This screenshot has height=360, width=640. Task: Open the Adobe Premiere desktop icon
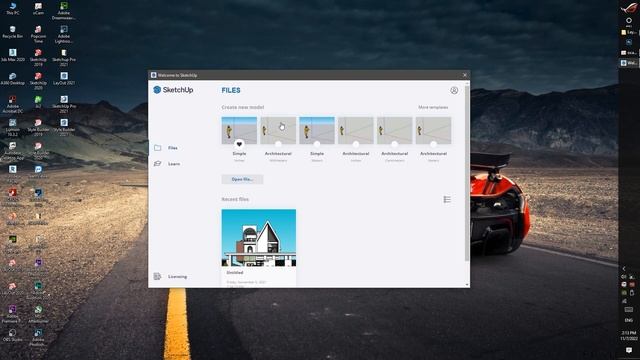click(13, 314)
